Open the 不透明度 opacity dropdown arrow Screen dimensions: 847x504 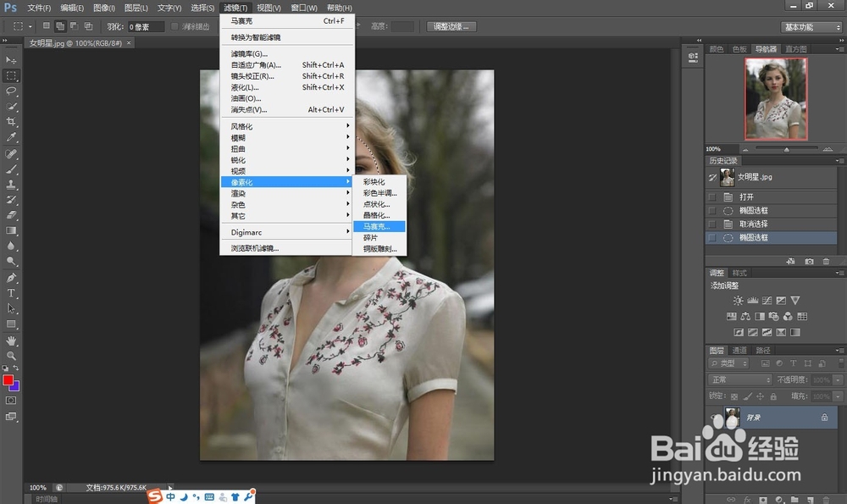coord(839,379)
